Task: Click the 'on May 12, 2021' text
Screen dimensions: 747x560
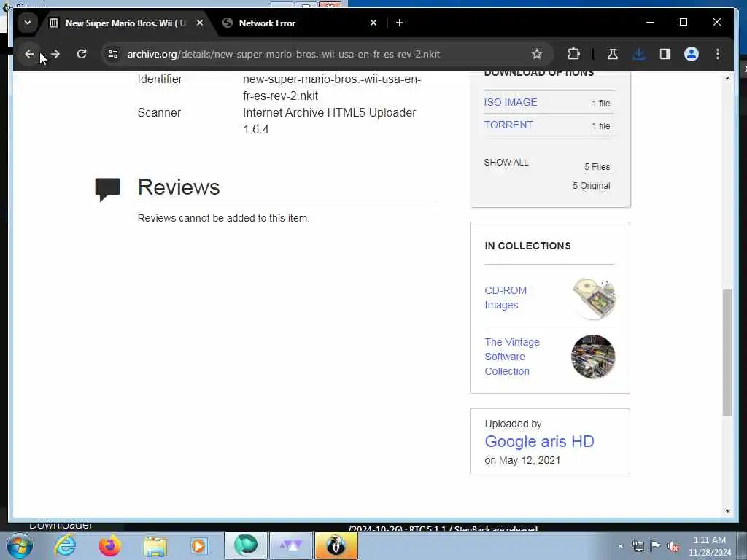Action: [522, 461]
